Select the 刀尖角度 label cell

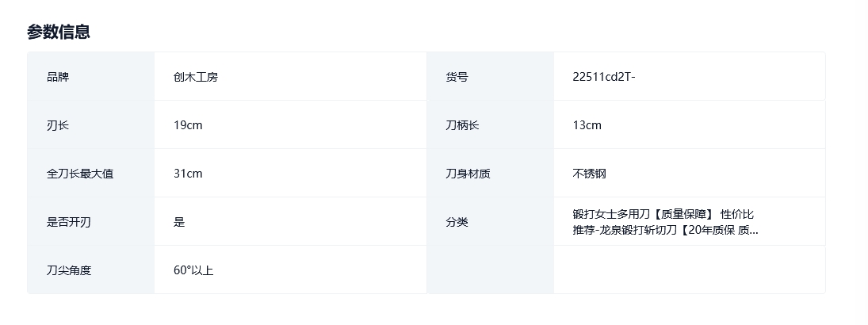point(91,270)
